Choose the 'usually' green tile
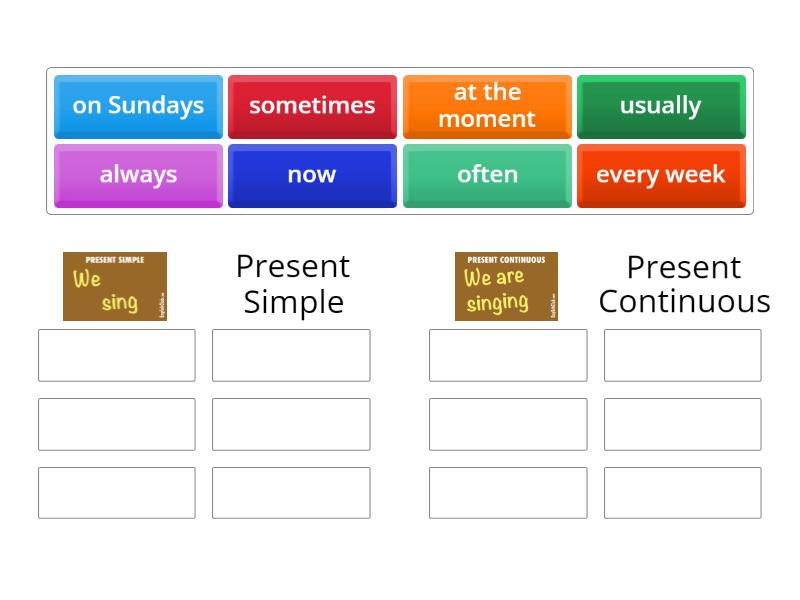 (661, 106)
